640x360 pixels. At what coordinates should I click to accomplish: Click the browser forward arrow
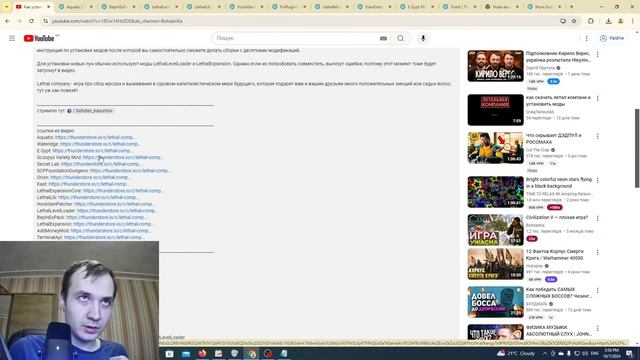(x=20, y=21)
